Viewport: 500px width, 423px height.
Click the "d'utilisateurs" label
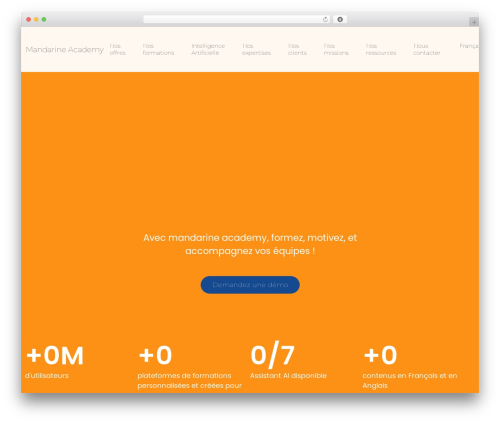coord(47,376)
